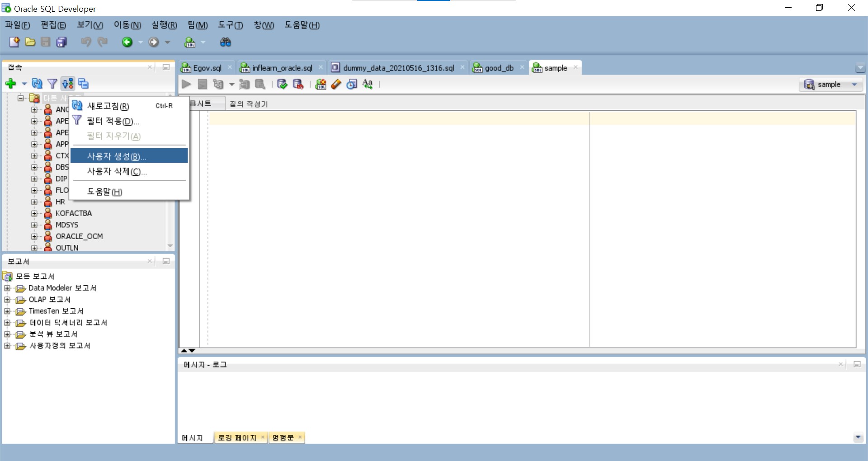Click the green plus New Connection icon
The width and height of the screenshot is (868, 461).
[x=11, y=84]
